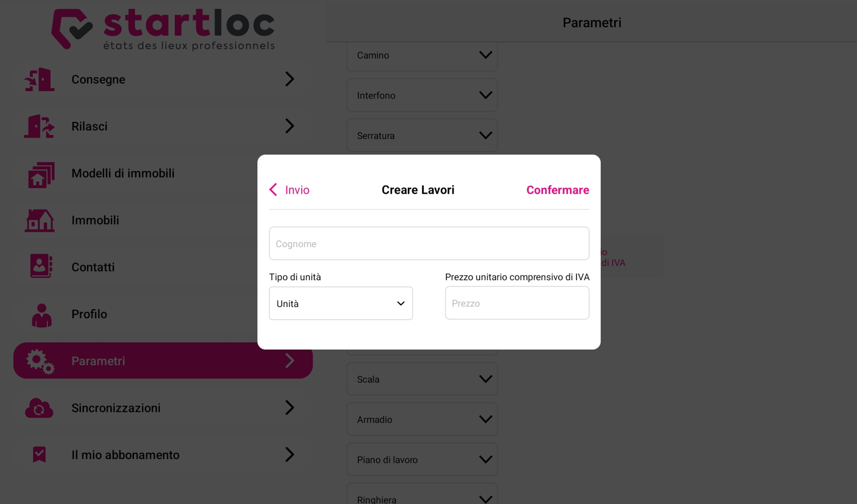Open the Contatti address book icon
Screen dimensions: 857x504
click(41, 267)
